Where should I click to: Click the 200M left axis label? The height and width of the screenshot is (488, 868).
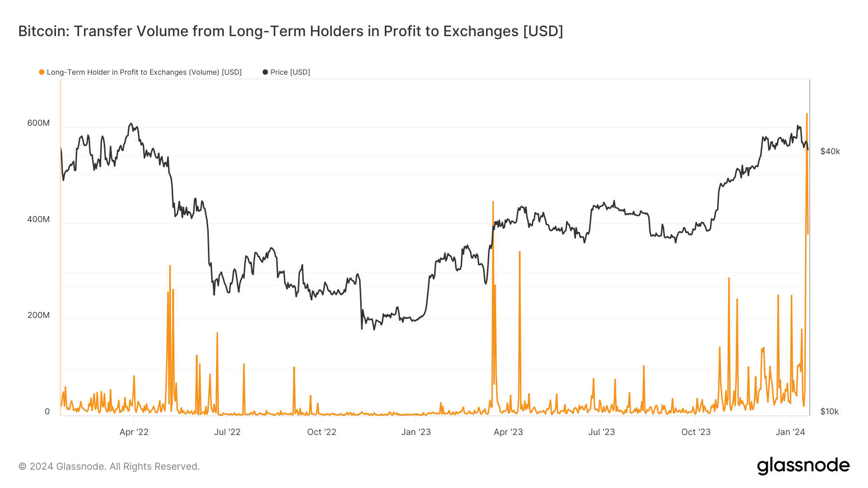[39, 316]
